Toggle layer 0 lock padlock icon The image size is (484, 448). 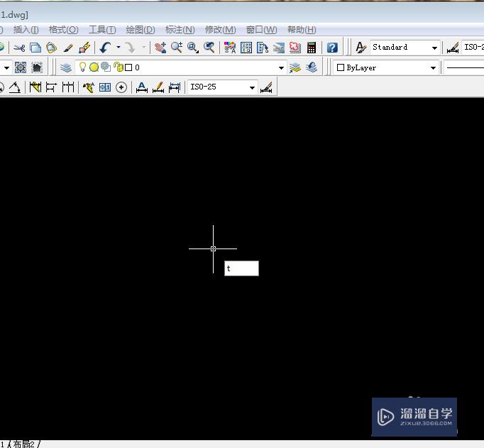click(119, 67)
